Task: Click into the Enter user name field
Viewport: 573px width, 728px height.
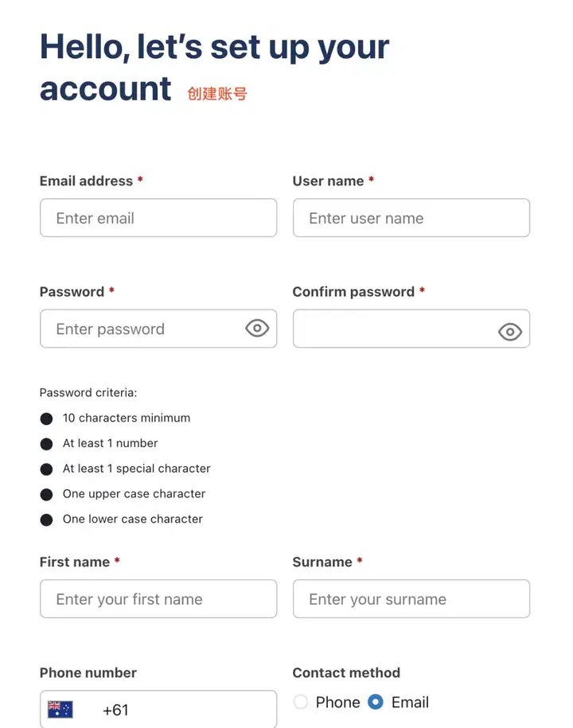Action: click(x=411, y=218)
